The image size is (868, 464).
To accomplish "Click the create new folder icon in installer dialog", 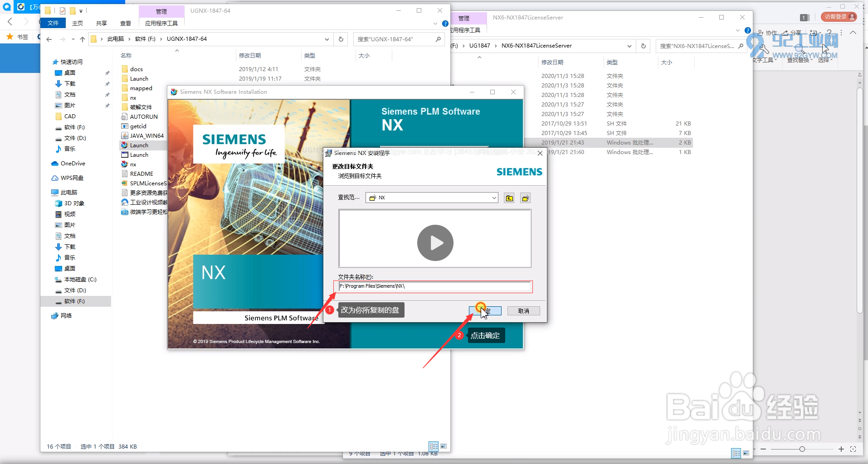I will point(526,198).
